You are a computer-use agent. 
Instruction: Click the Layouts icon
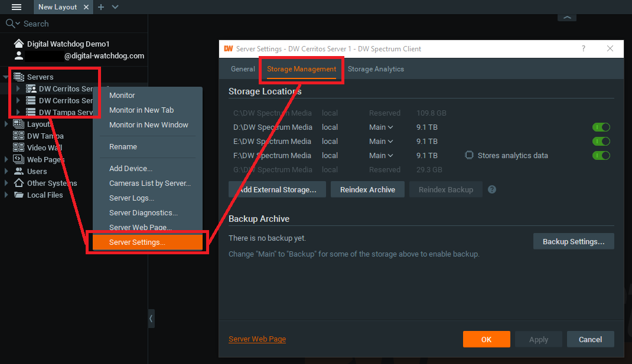click(18, 124)
